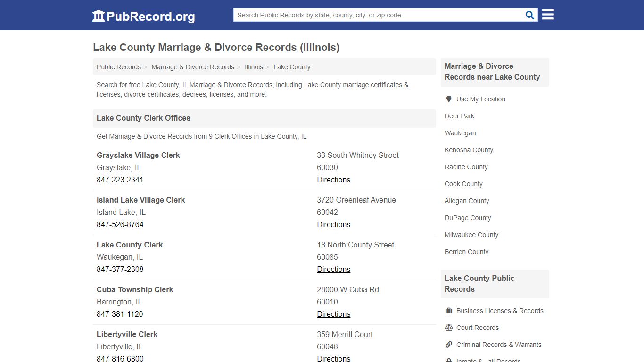This screenshot has width=644, height=362.
Task: Open the Libertyville Clerk listing
Action: pos(127,334)
